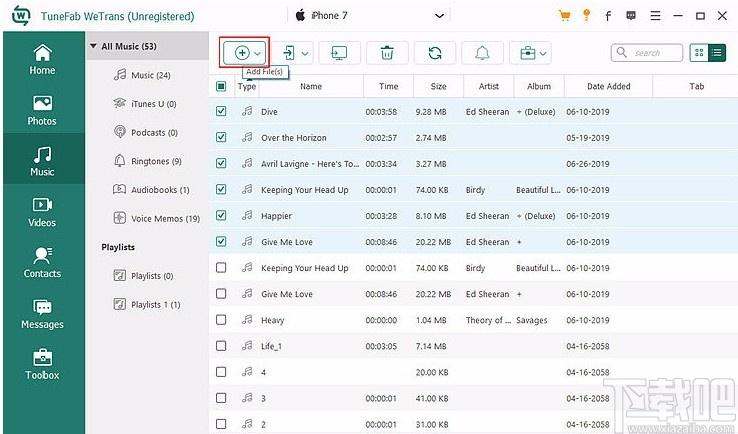Sort by the Size column header
Image resolution: width=738 pixels, height=434 pixels.
point(438,86)
